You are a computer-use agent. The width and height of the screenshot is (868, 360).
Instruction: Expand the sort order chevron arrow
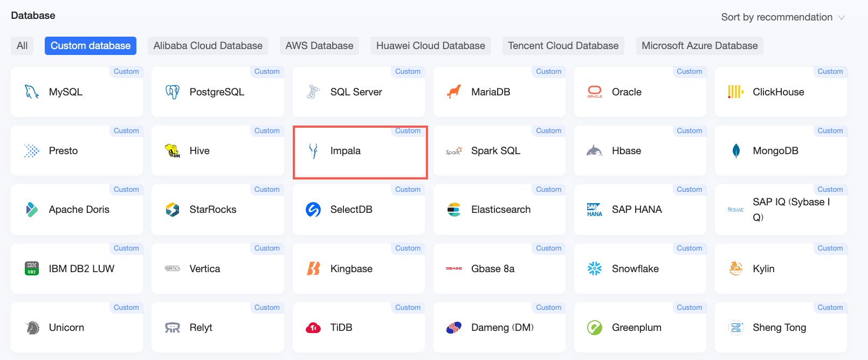841,18
